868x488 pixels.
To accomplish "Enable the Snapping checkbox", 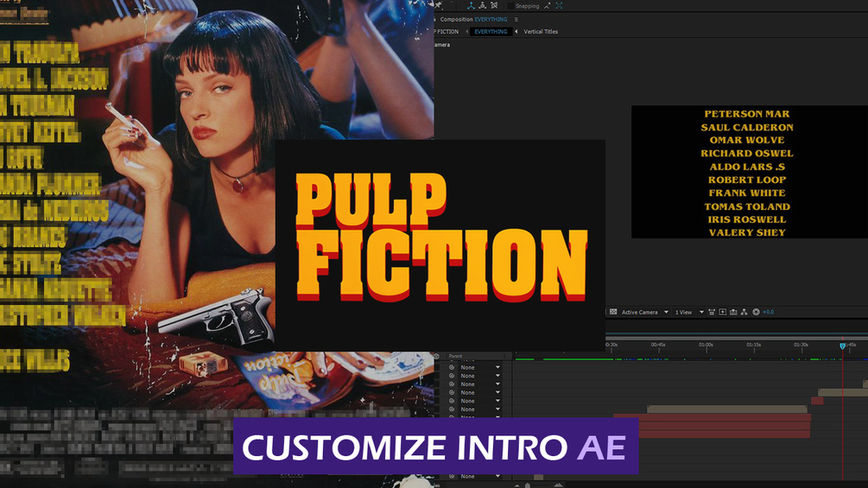I will coord(510,6).
